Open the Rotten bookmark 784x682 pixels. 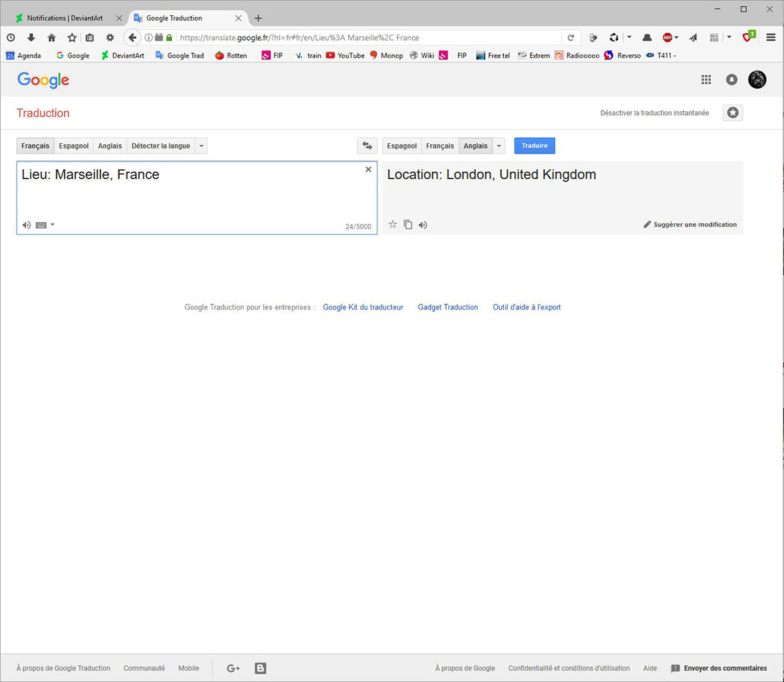pos(231,55)
